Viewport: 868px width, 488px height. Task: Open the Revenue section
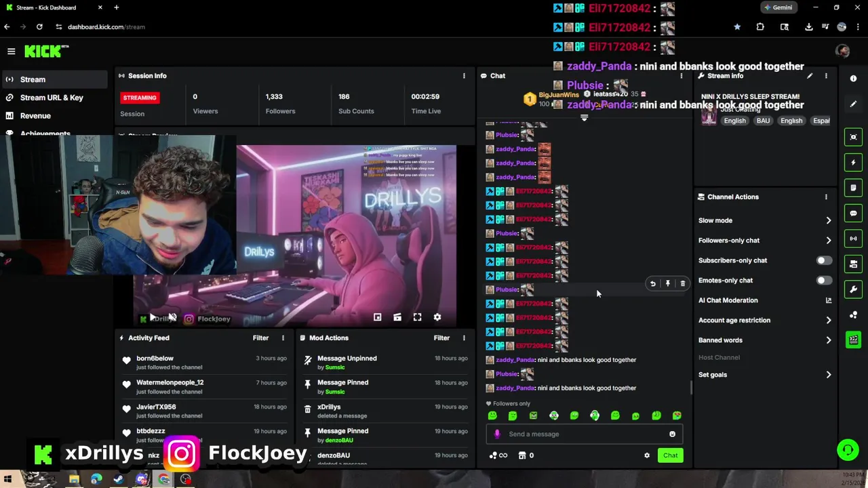pos(54,116)
